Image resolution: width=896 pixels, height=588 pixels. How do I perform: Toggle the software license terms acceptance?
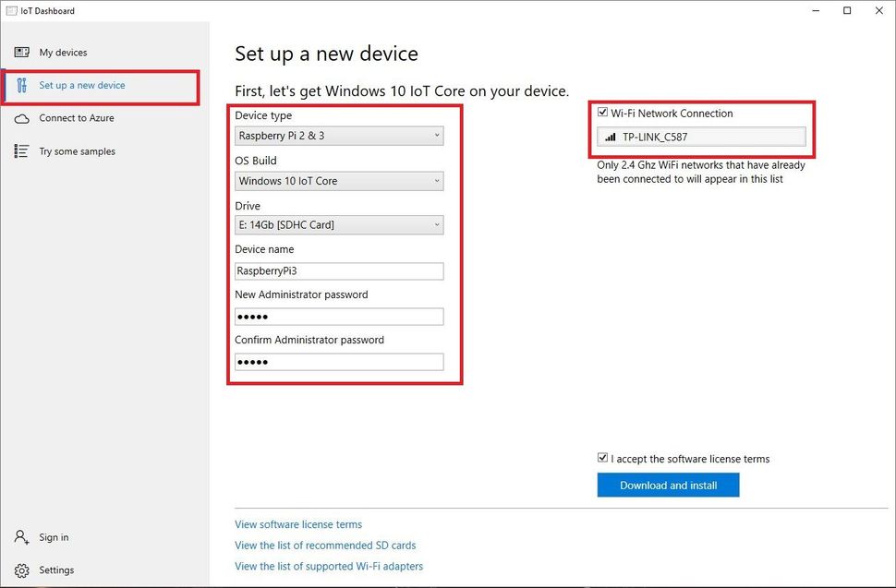[x=602, y=458]
